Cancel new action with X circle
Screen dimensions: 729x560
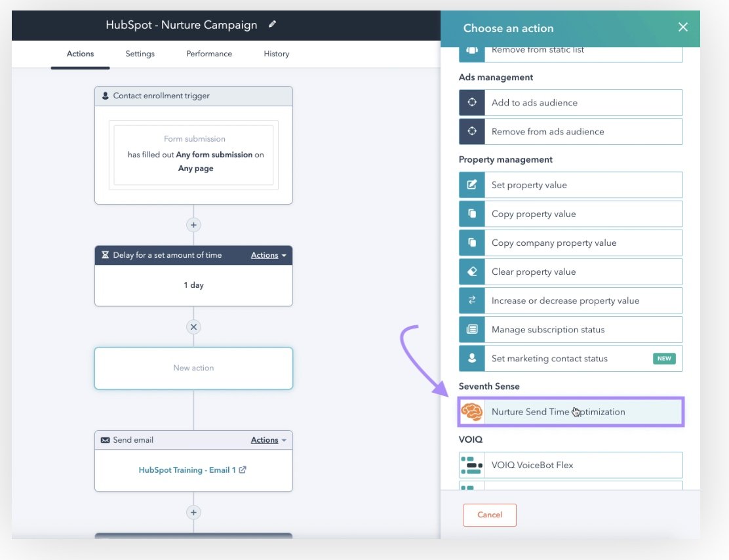click(x=193, y=327)
